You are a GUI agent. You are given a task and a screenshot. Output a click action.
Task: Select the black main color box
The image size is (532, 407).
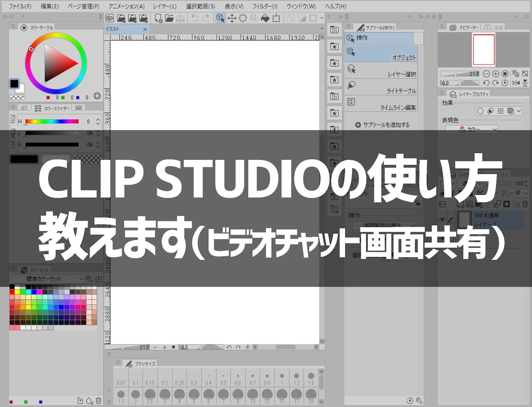click(14, 83)
